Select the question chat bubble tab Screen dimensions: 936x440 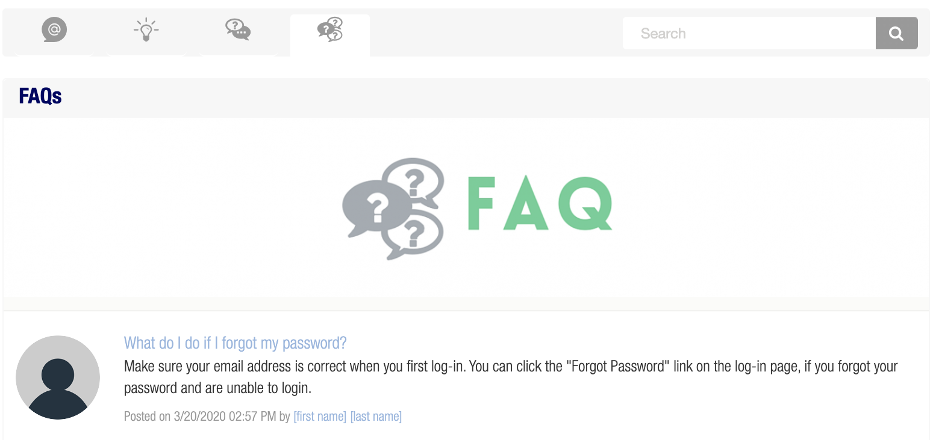(238, 29)
